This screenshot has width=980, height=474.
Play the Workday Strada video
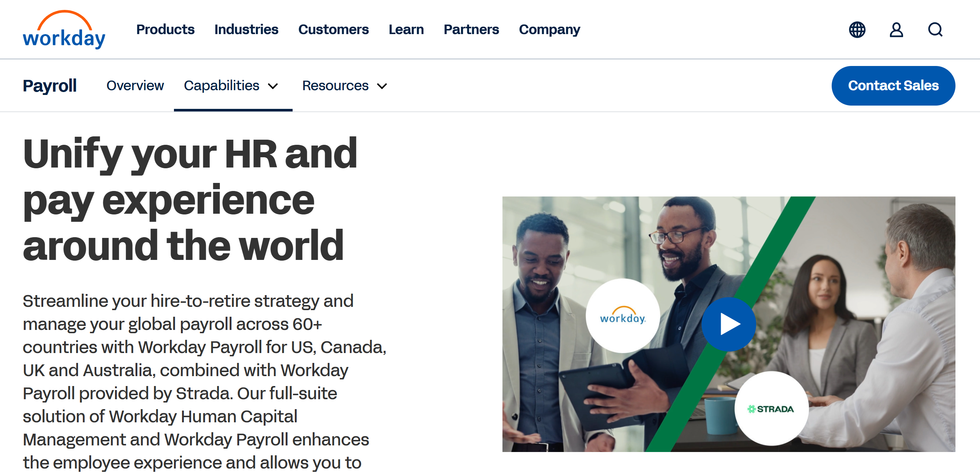pyautogui.click(x=728, y=324)
